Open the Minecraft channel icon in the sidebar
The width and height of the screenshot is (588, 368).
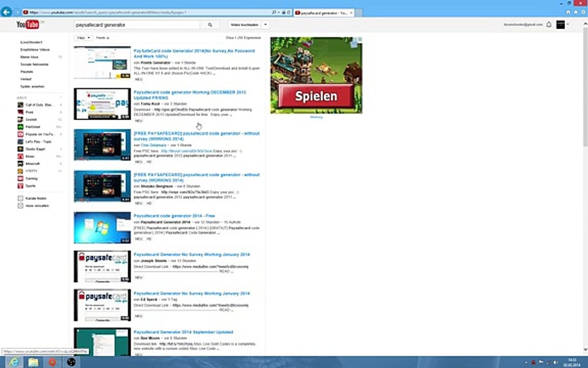[20, 164]
